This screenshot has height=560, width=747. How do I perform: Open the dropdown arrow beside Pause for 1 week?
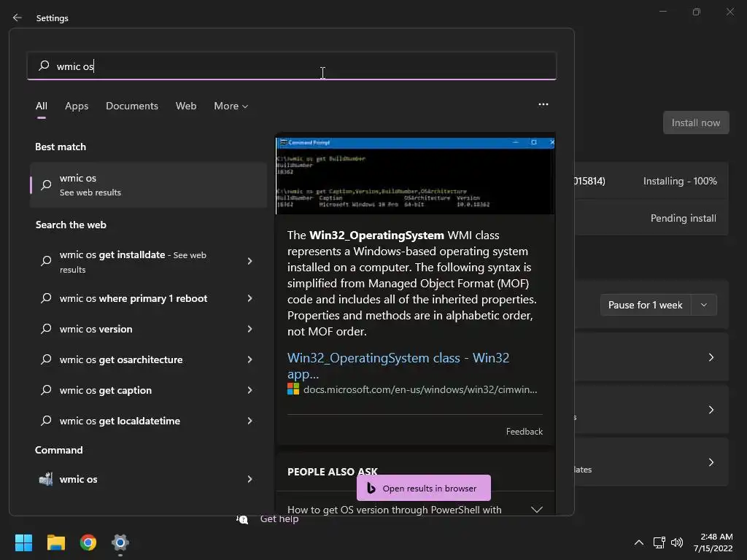[704, 306]
